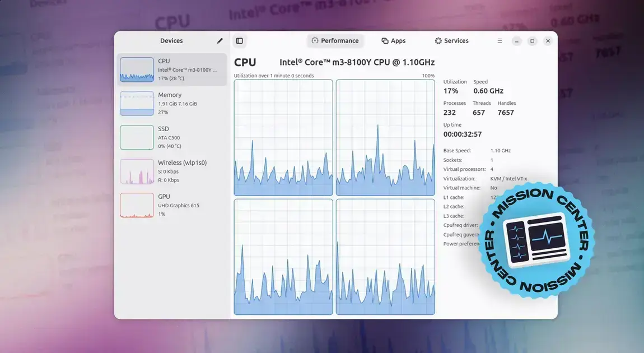The height and width of the screenshot is (353, 644).
Task: Open the hamburger main menu
Action: click(500, 41)
